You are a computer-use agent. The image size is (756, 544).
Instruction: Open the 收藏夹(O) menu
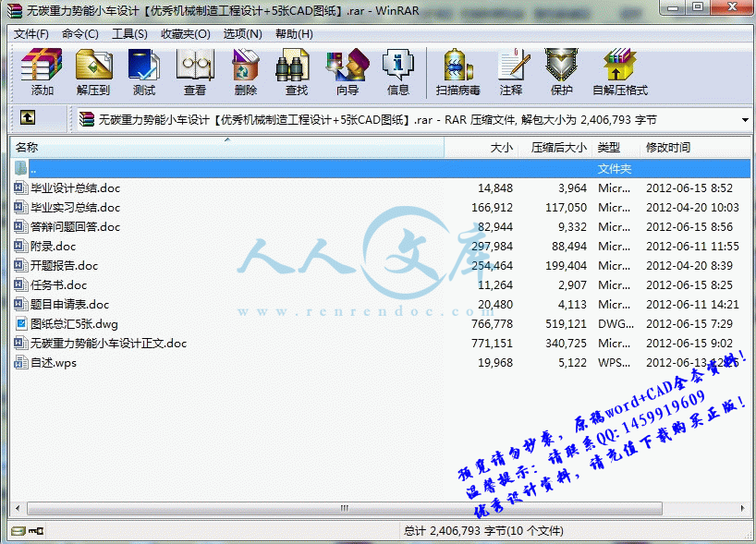pos(186,34)
